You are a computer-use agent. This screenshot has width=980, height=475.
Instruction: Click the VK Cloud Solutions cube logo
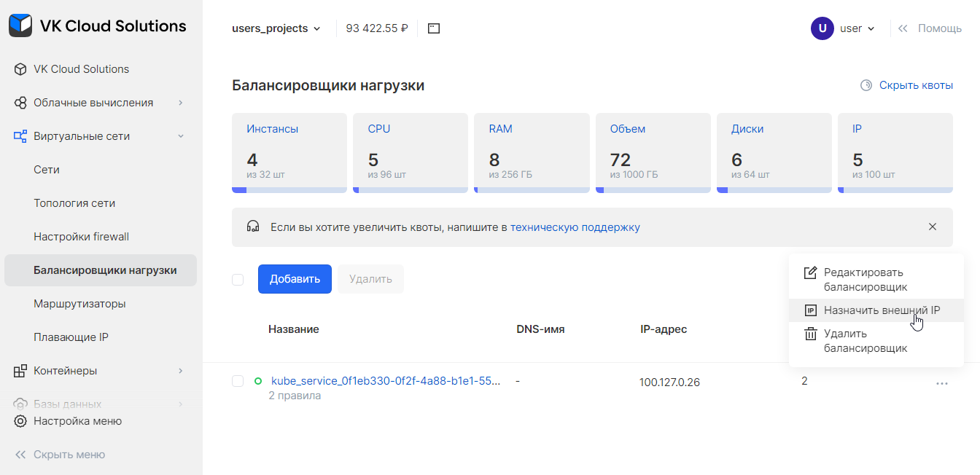pos(20,26)
